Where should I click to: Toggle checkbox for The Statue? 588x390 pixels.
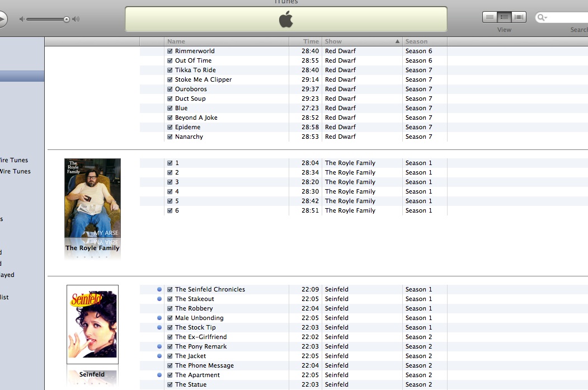pyautogui.click(x=170, y=384)
